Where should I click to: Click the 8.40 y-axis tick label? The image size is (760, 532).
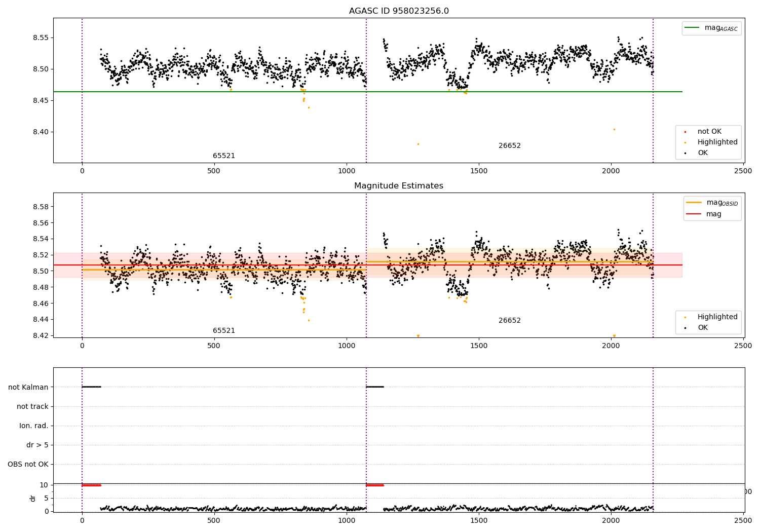(x=41, y=132)
